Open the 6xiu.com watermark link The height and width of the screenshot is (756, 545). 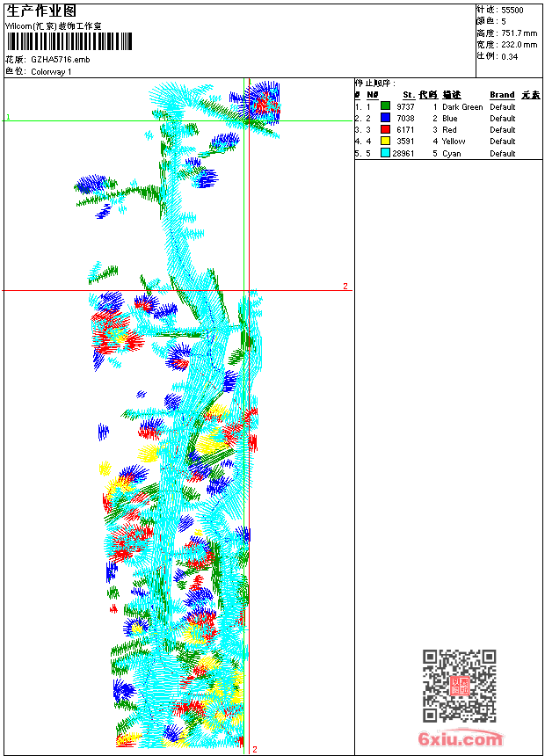[x=461, y=738]
